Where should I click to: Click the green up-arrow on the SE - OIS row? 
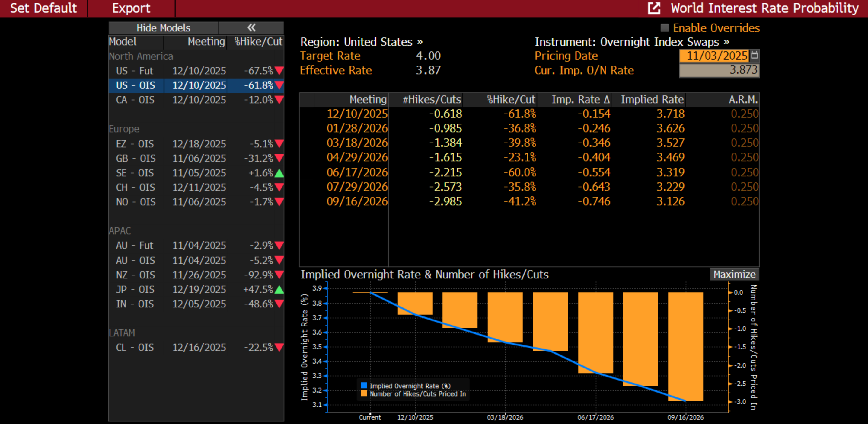click(279, 173)
